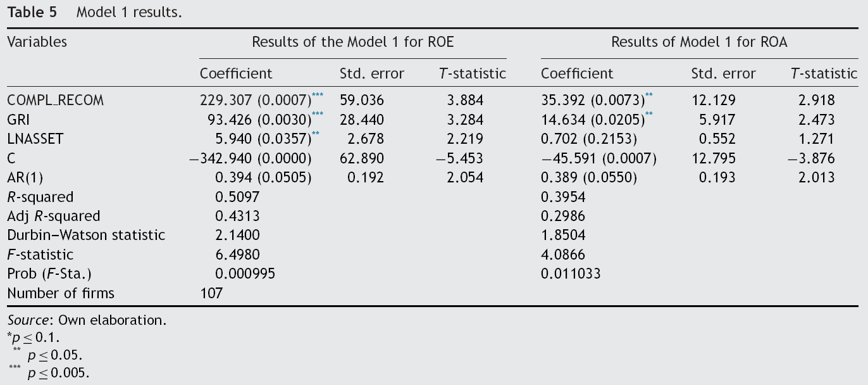Image resolution: width=868 pixels, height=385 pixels.
Task: Click the blue asterisks after 14.634 (0.0205)
Action: pos(648,115)
